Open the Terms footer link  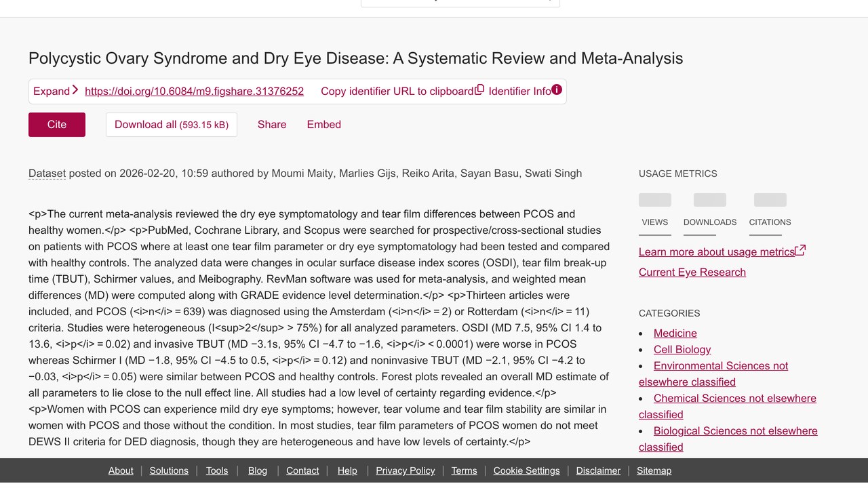click(465, 470)
